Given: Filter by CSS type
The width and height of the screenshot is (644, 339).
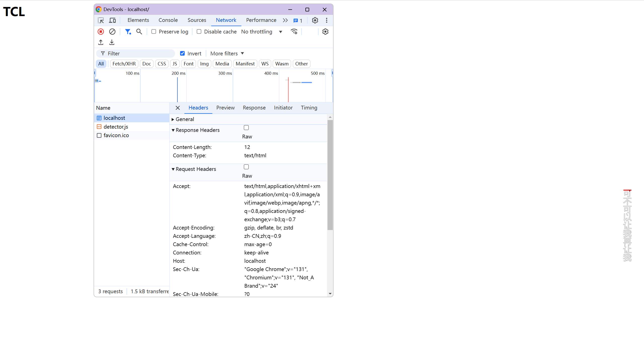Looking at the screenshot, I should (162, 64).
